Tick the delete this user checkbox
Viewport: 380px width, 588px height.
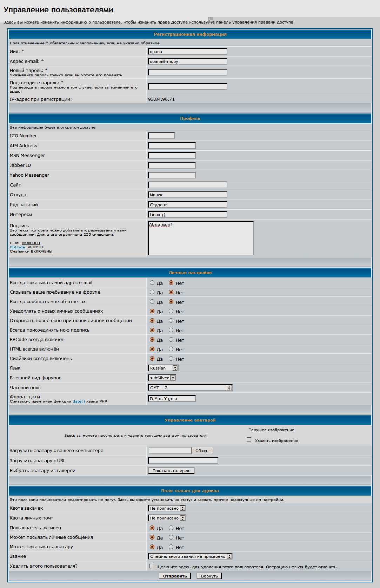click(x=152, y=566)
